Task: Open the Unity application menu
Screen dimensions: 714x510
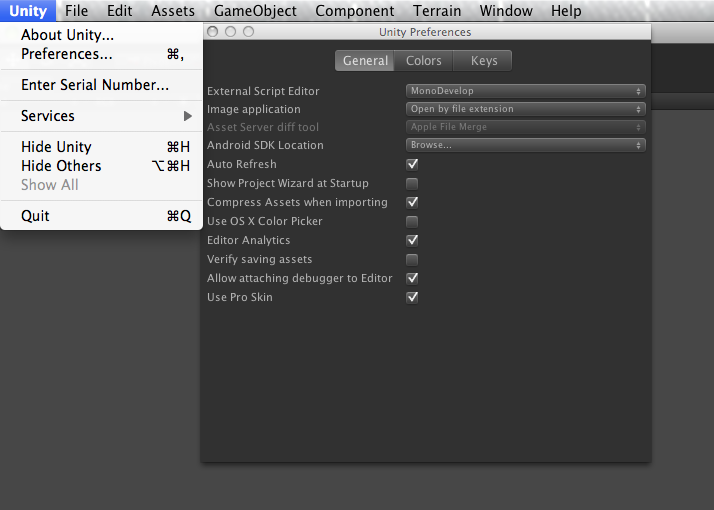Action: [28, 10]
